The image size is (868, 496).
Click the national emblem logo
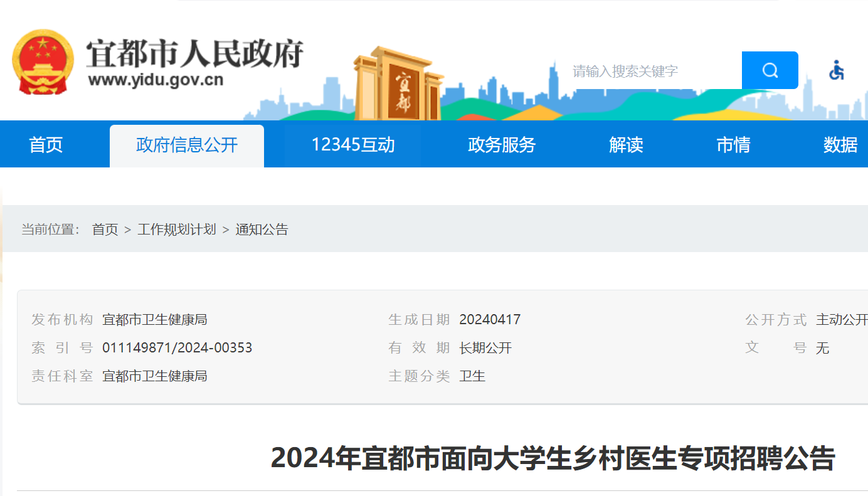click(43, 61)
